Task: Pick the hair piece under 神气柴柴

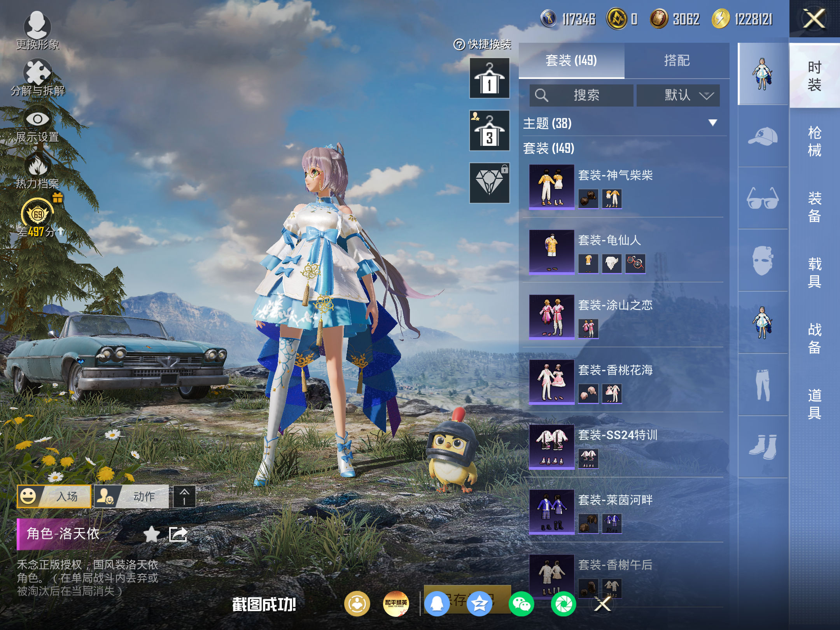Action: [x=588, y=199]
